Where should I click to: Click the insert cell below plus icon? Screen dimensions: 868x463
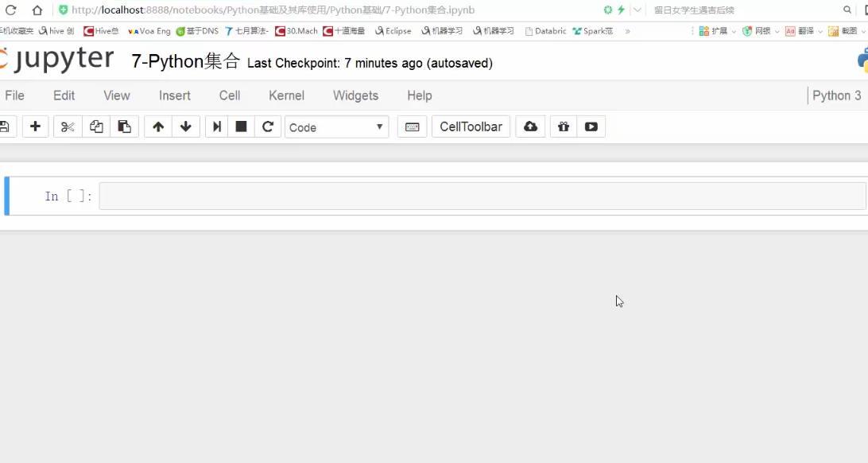click(35, 126)
